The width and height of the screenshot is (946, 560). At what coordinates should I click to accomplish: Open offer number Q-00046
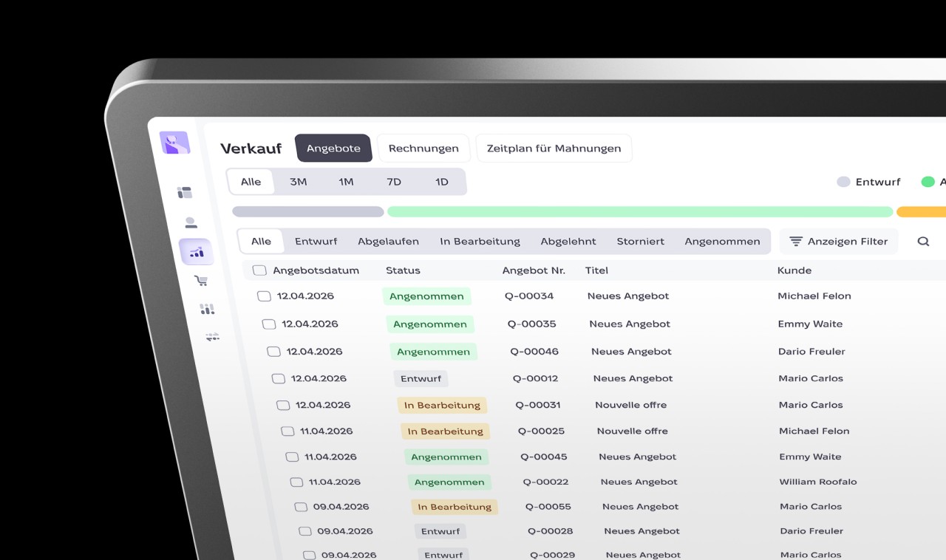[534, 352]
